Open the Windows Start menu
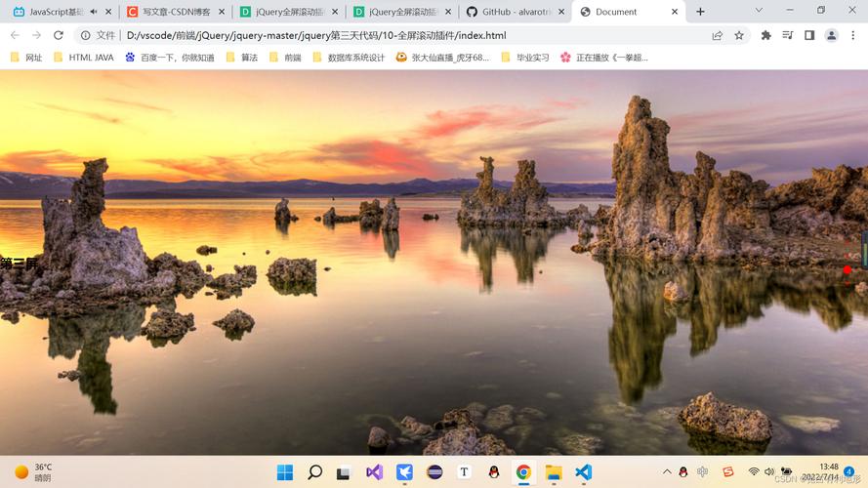Viewport: 868px width, 488px height. [x=285, y=472]
